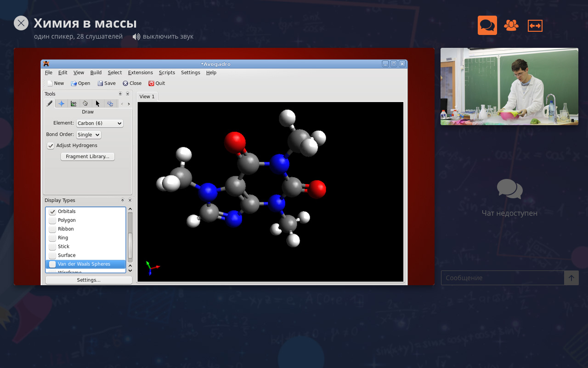Close the Tools panel

click(128, 94)
